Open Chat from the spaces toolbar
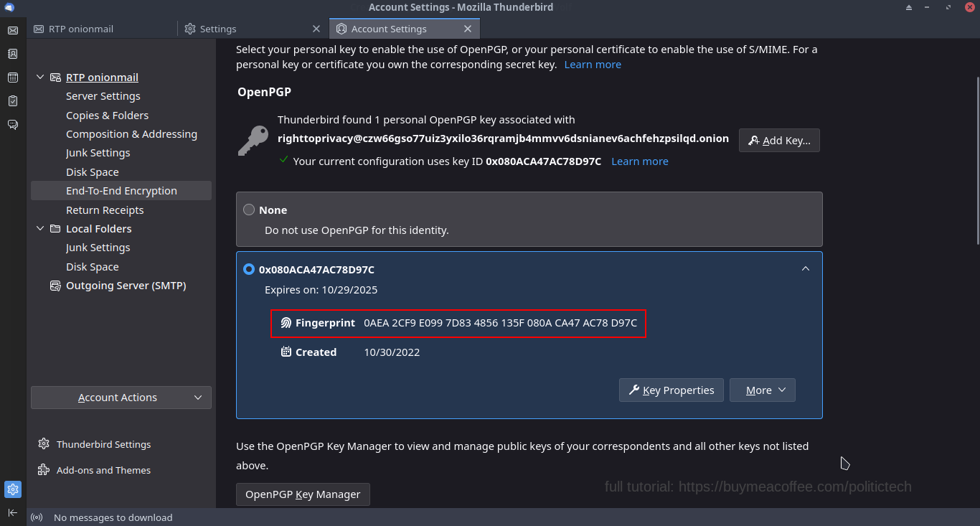This screenshot has width=980, height=526. click(x=12, y=125)
